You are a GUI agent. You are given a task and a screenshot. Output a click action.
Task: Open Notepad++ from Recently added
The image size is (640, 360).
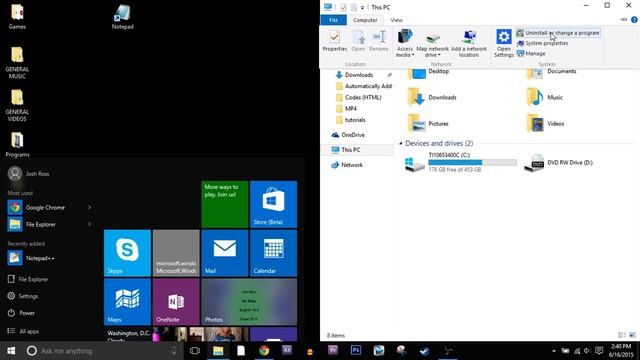[x=31, y=258]
